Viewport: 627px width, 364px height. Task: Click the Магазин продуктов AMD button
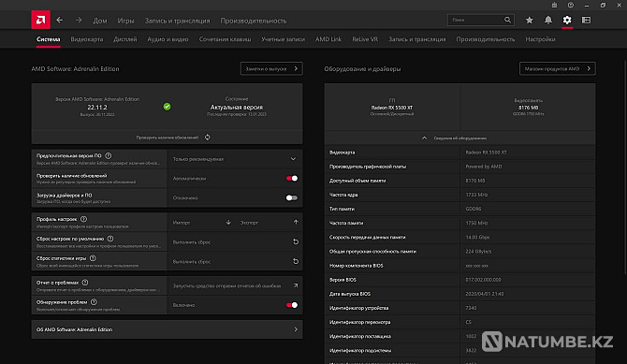tap(558, 69)
